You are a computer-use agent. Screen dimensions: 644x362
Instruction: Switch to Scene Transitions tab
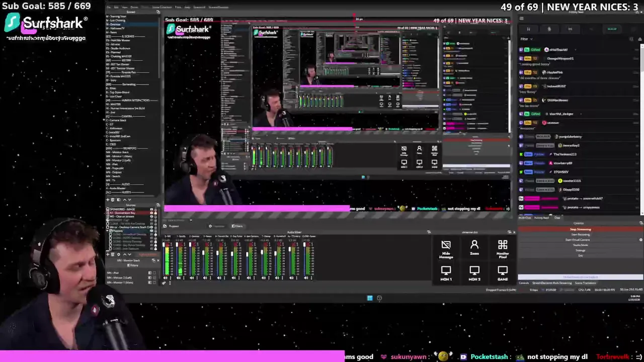586,283
